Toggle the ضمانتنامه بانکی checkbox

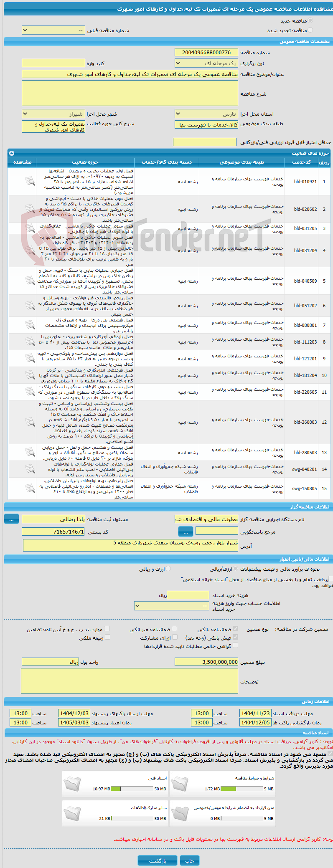click(x=235, y=629)
